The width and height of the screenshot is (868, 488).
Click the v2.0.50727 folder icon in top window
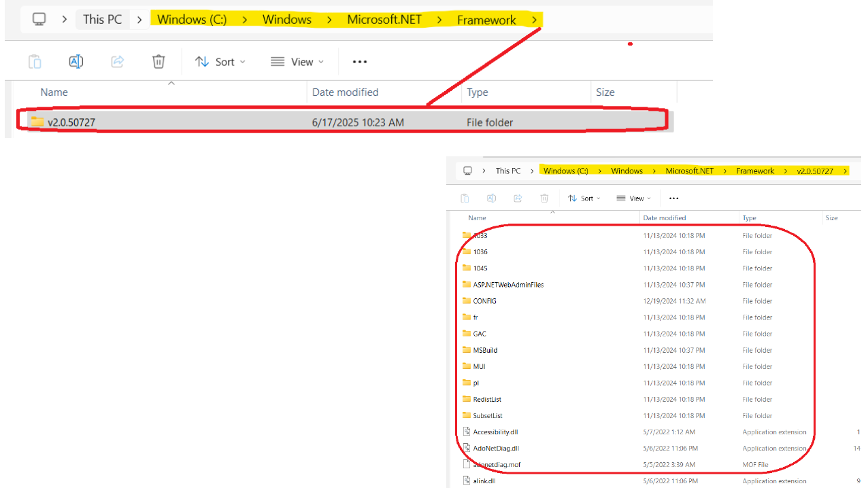[x=37, y=122]
